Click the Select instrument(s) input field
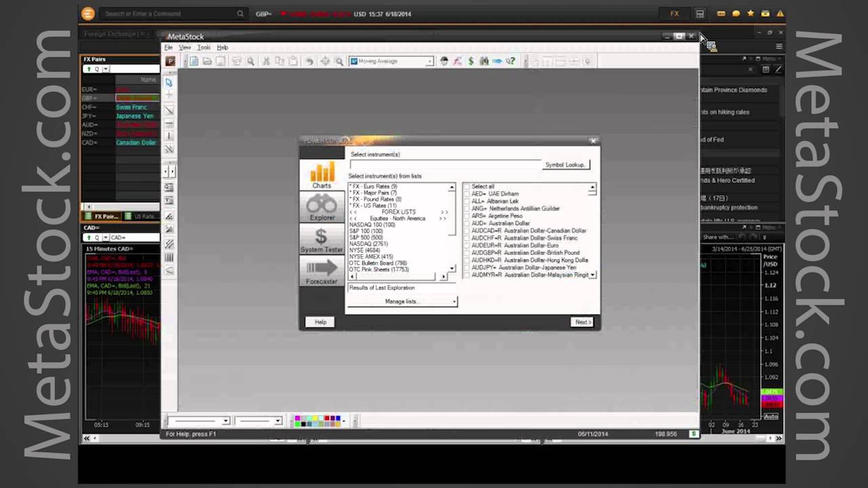 (x=445, y=165)
